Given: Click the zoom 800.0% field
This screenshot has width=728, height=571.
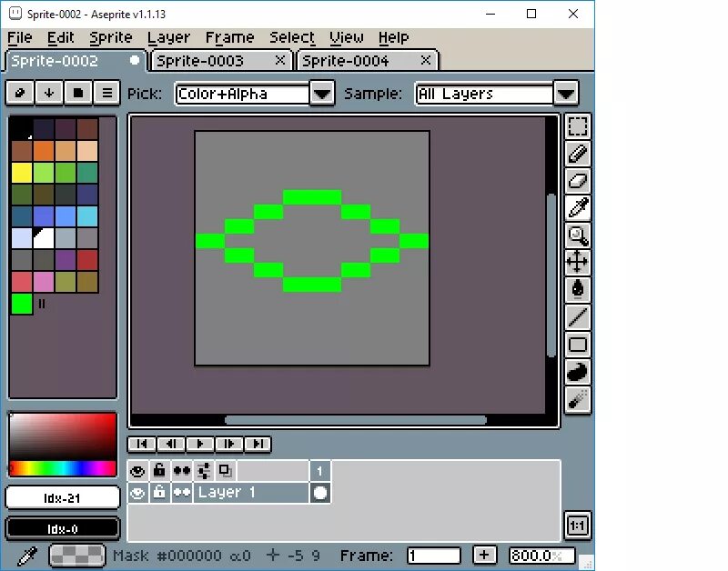Looking at the screenshot, I should pos(541,556).
